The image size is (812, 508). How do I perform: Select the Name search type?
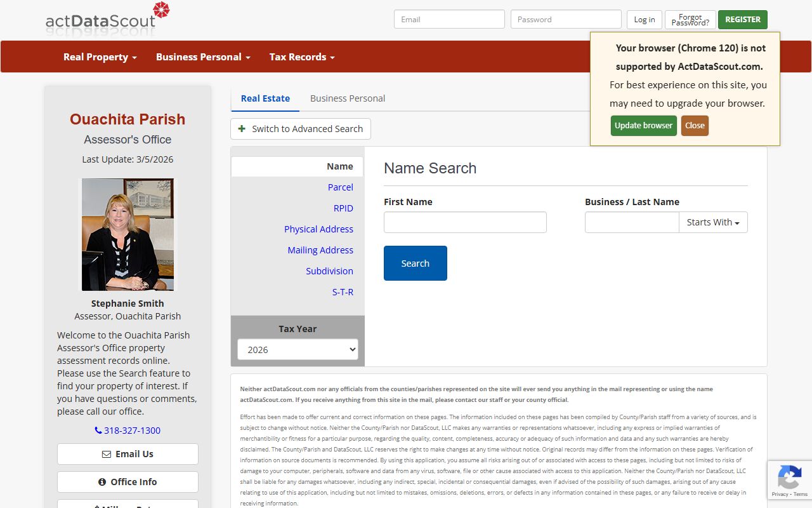(x=298, y=166)
